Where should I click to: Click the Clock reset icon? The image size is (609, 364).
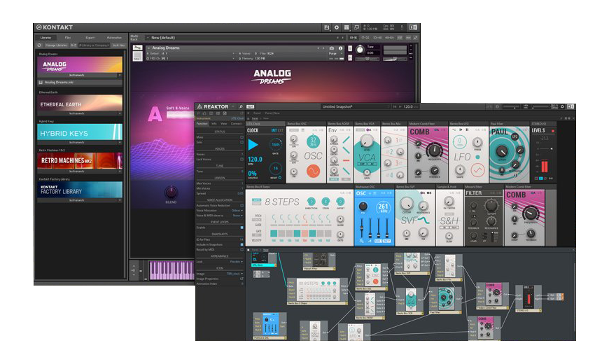279,178
